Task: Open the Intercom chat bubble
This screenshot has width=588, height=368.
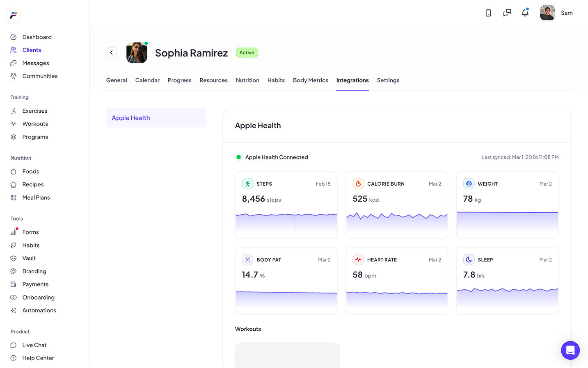Action: click(x=570, y=350)
